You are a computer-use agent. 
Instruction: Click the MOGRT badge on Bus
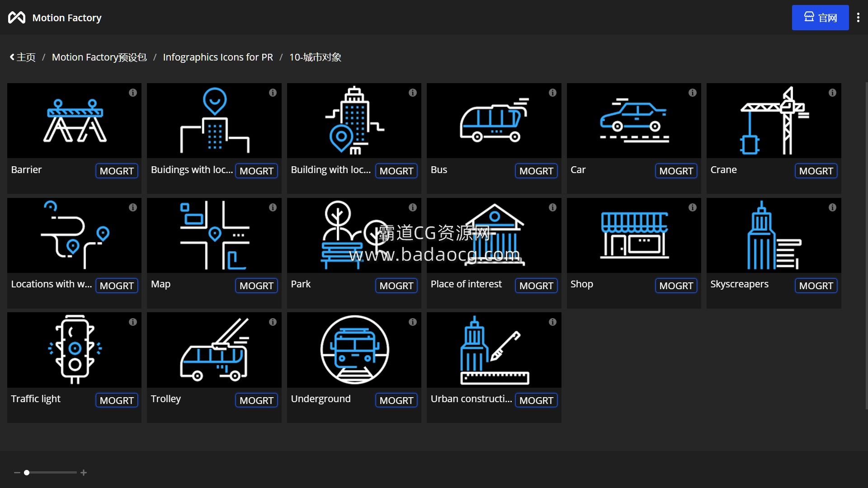pyautogui.click(x=536, y=171)
